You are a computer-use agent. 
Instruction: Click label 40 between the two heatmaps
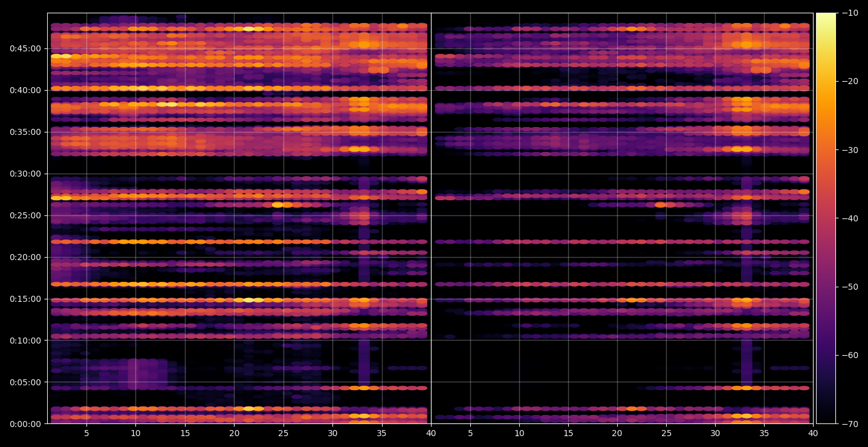431,433
